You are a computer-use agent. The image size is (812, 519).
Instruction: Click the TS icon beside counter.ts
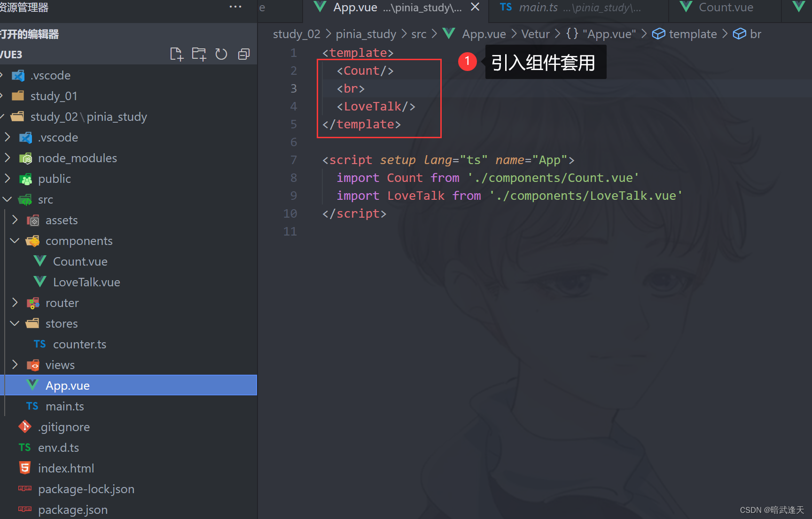[40, 344]
